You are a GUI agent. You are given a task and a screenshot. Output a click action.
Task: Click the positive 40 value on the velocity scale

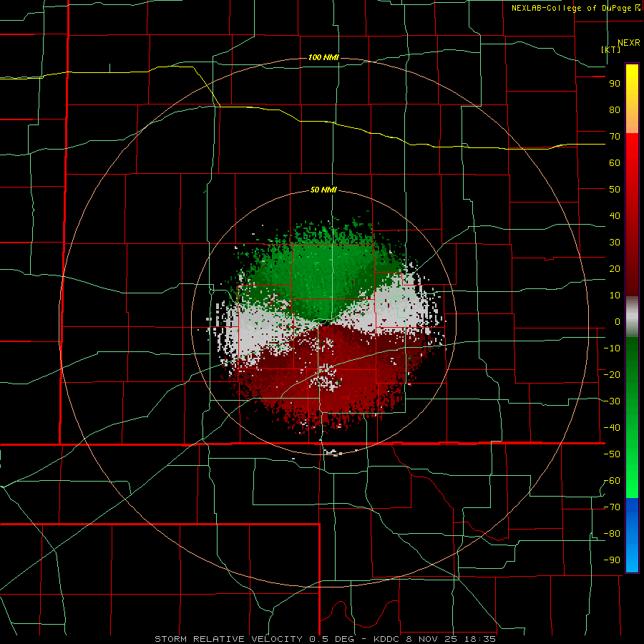point(615,215)
